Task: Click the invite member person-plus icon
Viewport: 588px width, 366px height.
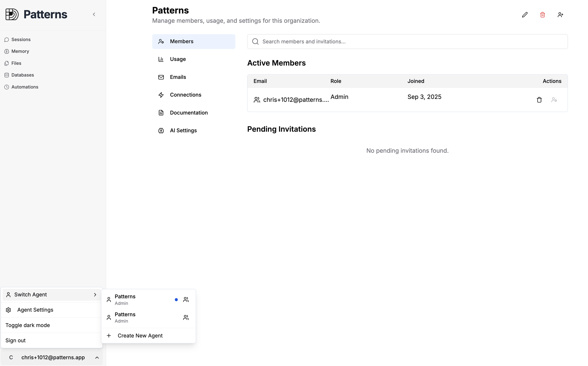Action: (561, 14)
